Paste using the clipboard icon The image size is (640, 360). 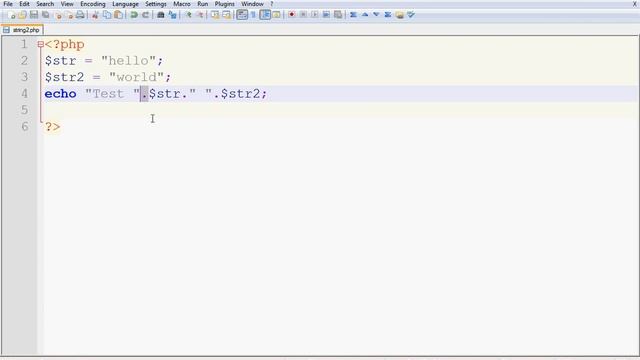click(x=118, y=15)
